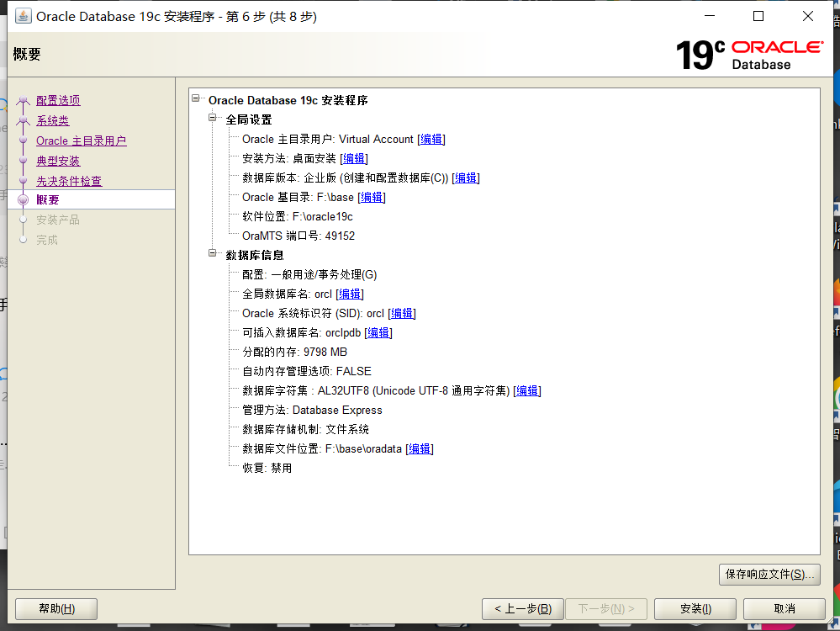The width and height of the screenshot is (840, 631).
Task: Edit the 全局数据库名 orcl setting
Action: [350, 294]
